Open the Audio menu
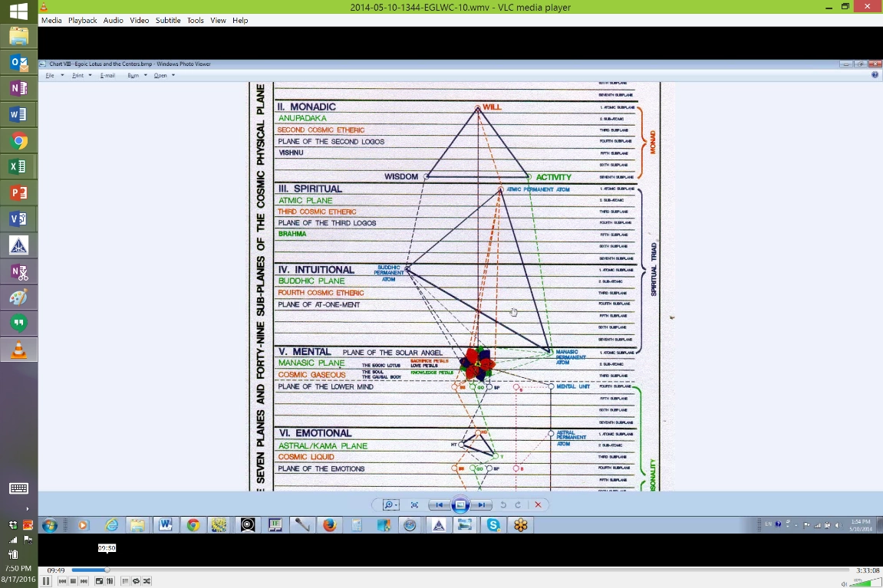 click(114, 20)
